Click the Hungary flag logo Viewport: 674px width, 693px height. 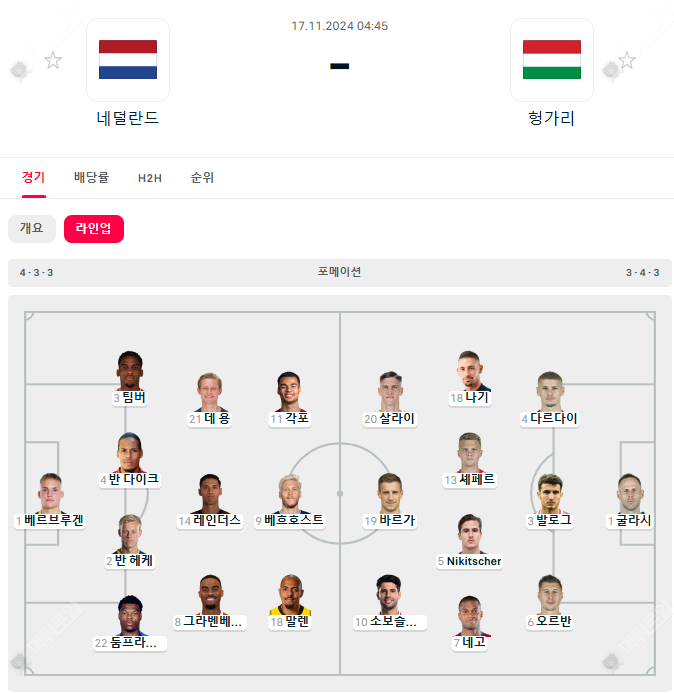click(552, 60)
